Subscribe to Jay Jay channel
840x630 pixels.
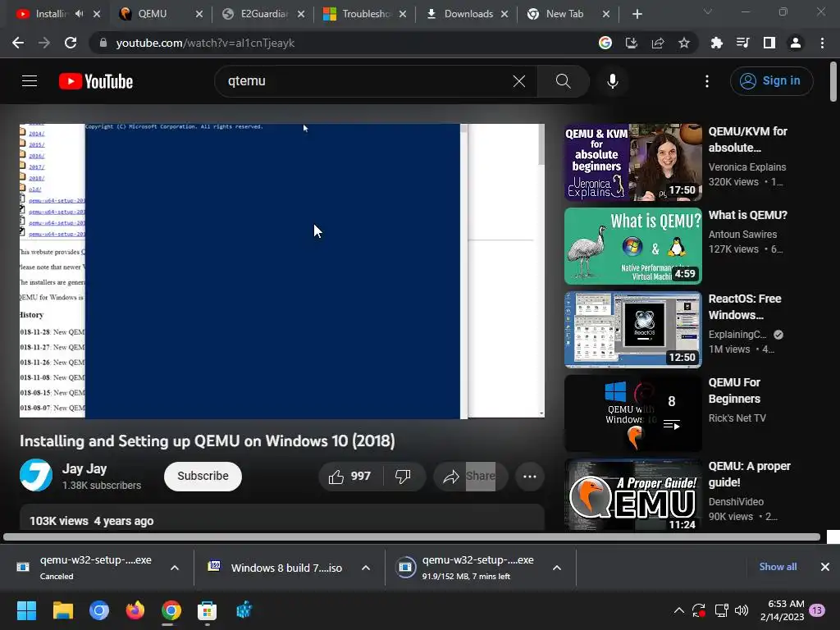tap(203, 477)
